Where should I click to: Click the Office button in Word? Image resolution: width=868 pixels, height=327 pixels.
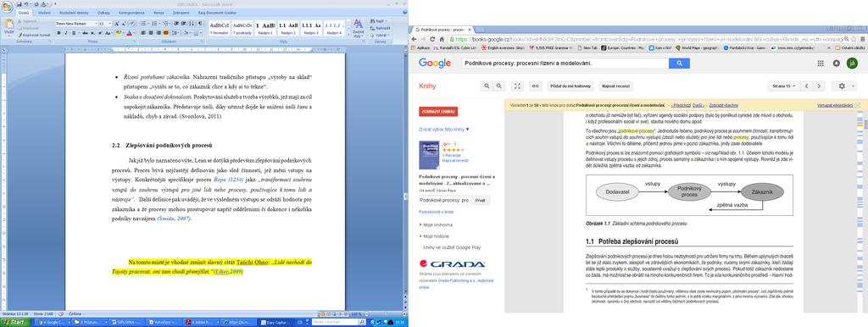point(7,6)
